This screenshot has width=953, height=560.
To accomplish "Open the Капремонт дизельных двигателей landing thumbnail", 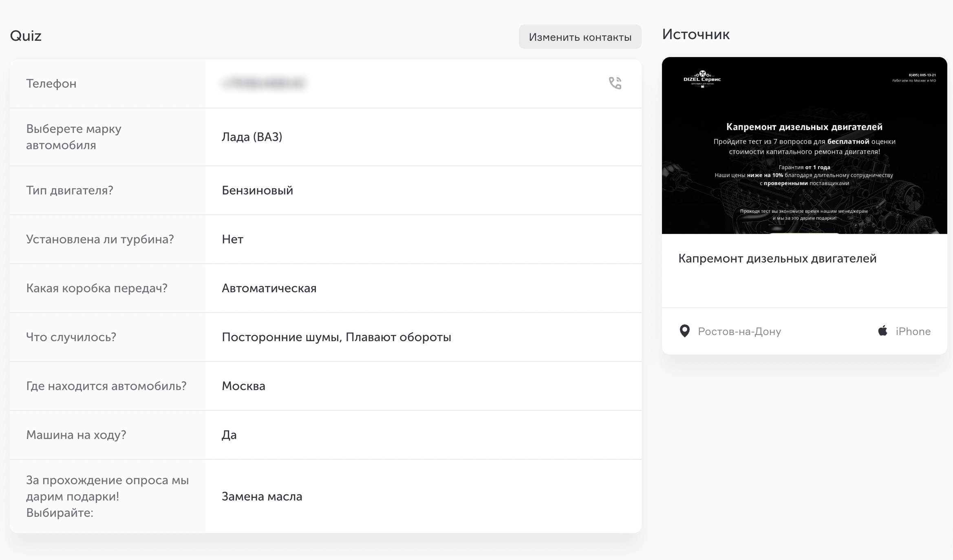I will 804,146.
